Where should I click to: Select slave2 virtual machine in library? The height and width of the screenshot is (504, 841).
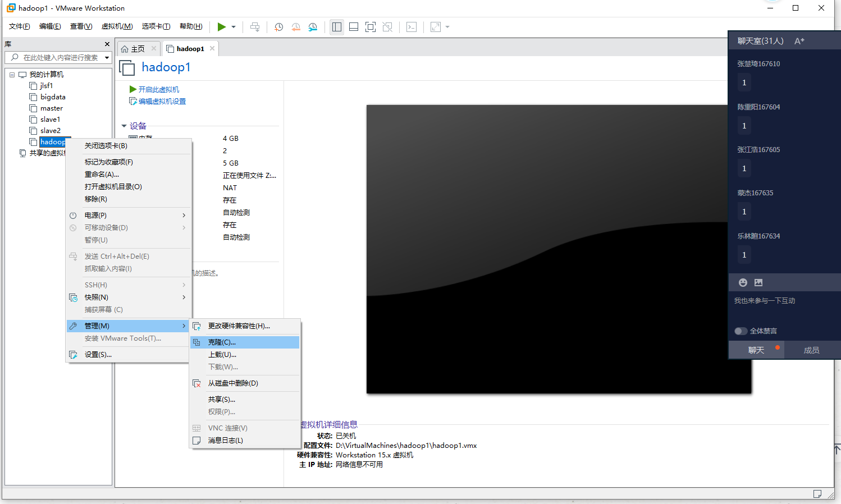(50, 131)
